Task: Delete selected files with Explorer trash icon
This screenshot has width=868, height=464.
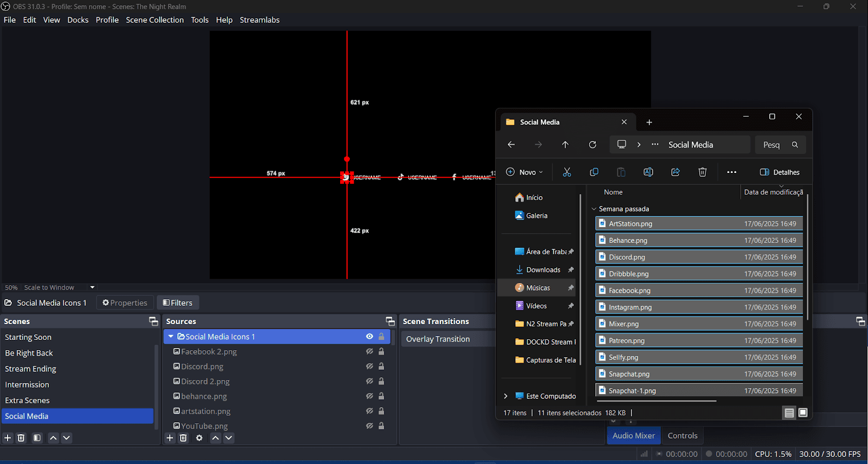Action: (703, 172)
